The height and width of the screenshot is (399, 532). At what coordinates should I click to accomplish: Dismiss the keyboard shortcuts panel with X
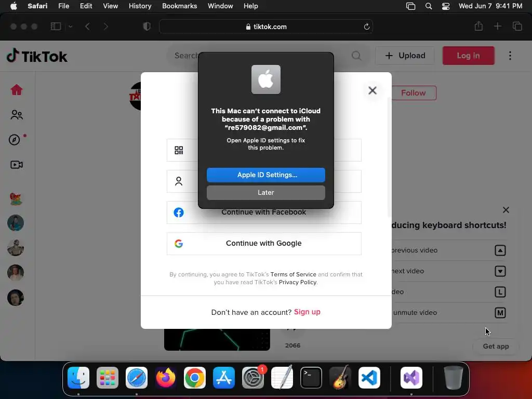tap(506, 210)
